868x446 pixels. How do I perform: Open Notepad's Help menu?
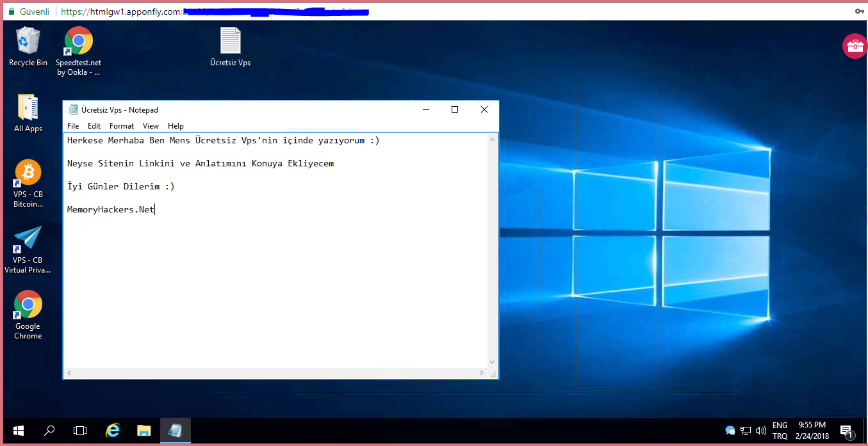coord(176,126)
